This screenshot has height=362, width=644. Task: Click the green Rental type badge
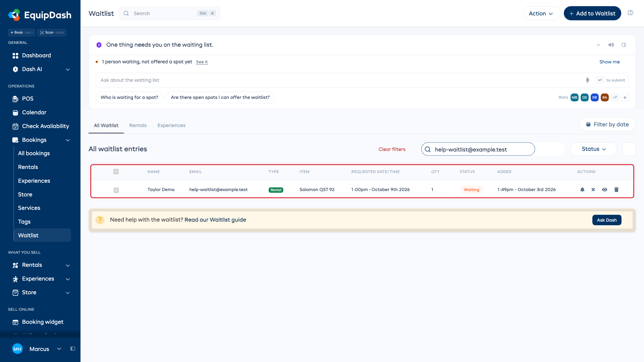point(276,190)
